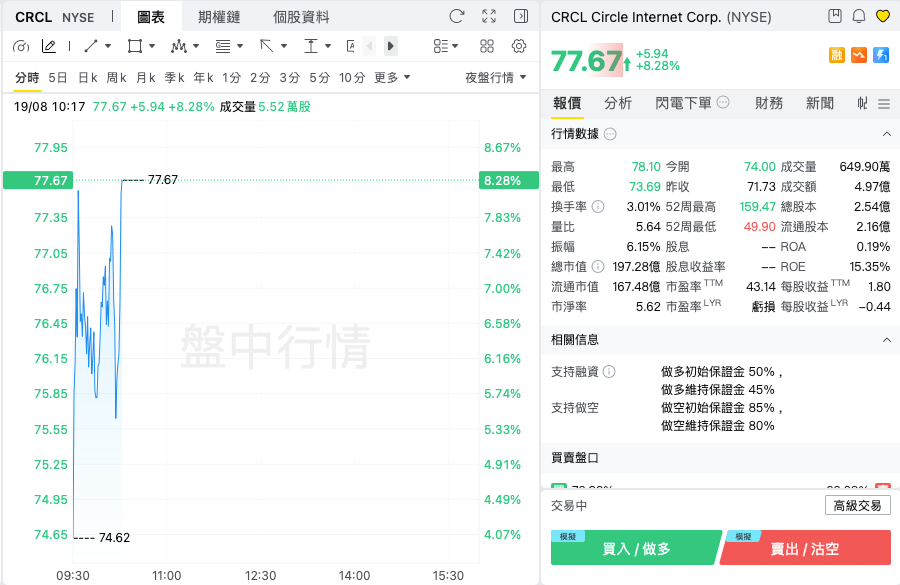Viewport: 900px width, 585px height.
Task: Open the 報價 tab
Action: tap(567, 103)
